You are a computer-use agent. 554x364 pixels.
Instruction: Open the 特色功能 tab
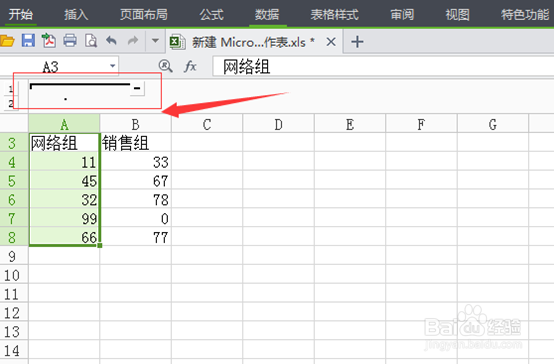[525, 14]
